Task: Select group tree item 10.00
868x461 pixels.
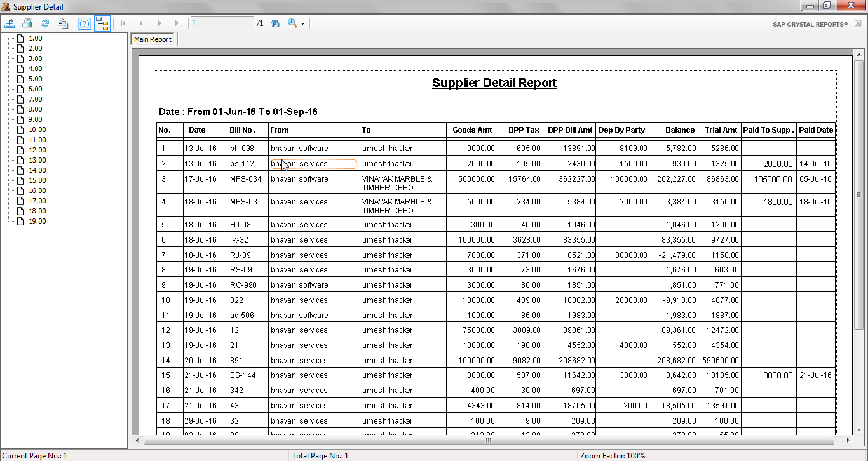Action: [x=37, y=130]
